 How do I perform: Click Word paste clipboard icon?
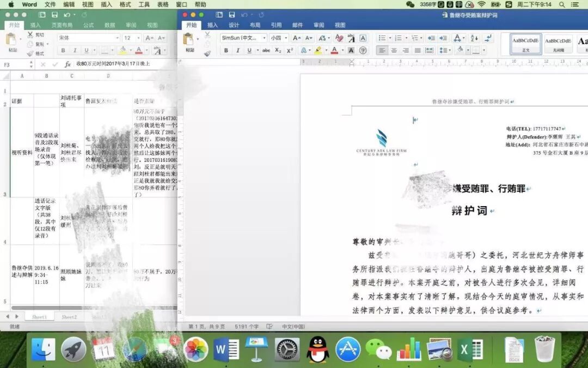pyautogui.click(x=188, y=39)
